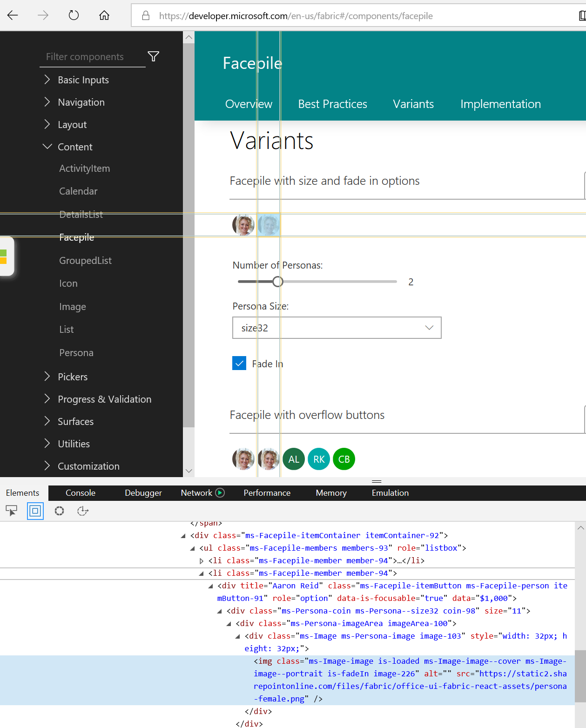Uncheck the Fade In checkbox
Viewport: 586px width, 728px height.
tap(239, 363)
